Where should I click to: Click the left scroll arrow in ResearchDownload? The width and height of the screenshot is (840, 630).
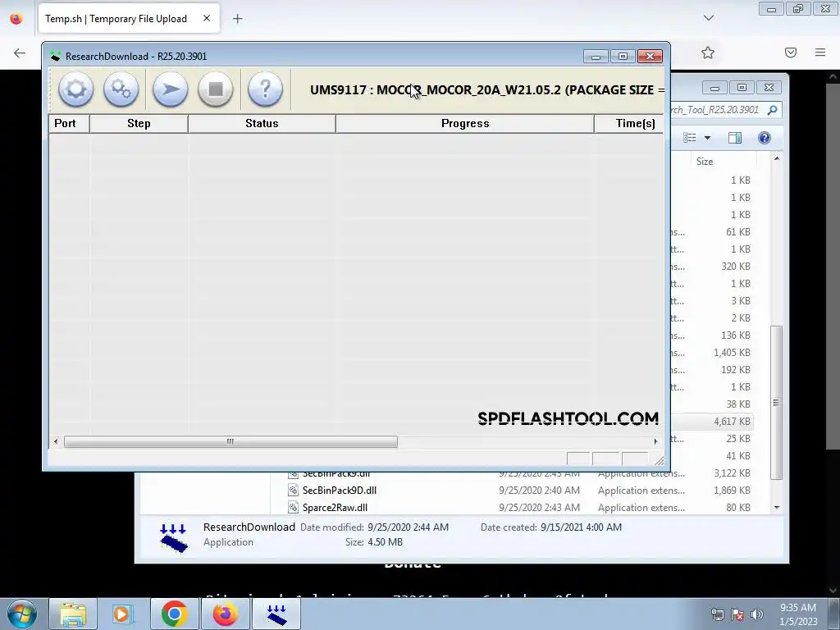tap(56, 441)
